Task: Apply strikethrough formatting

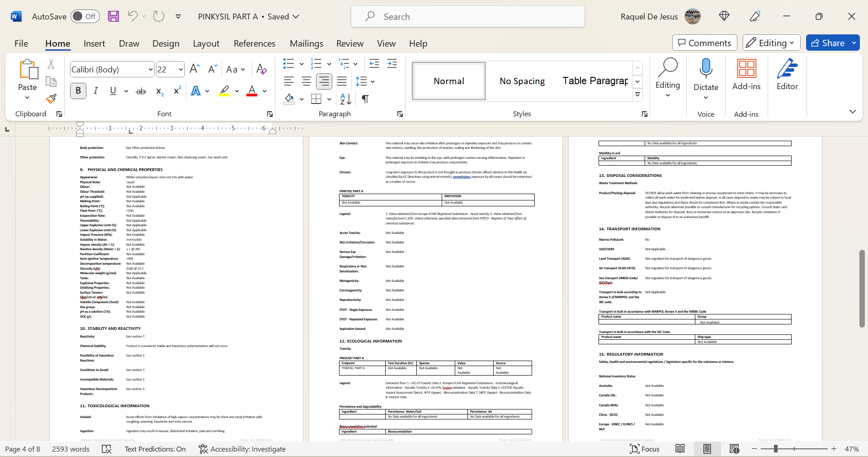Action: coord(141,91)
